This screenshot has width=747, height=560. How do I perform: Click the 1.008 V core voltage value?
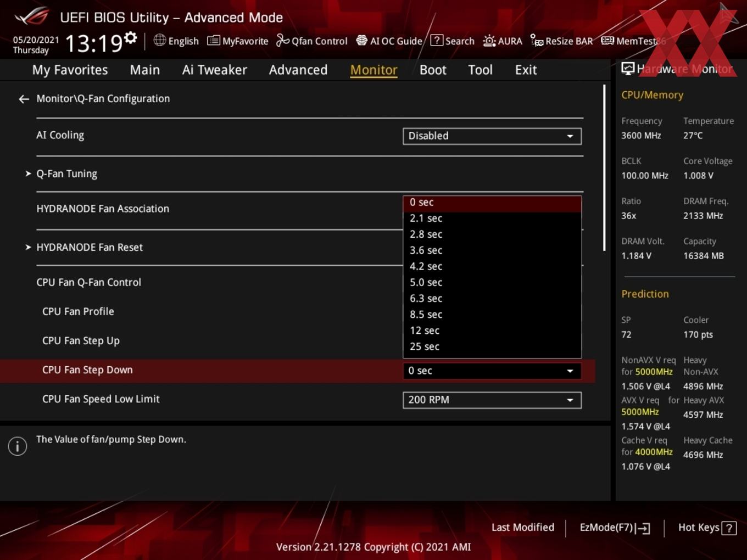click(x=698, y=176)
